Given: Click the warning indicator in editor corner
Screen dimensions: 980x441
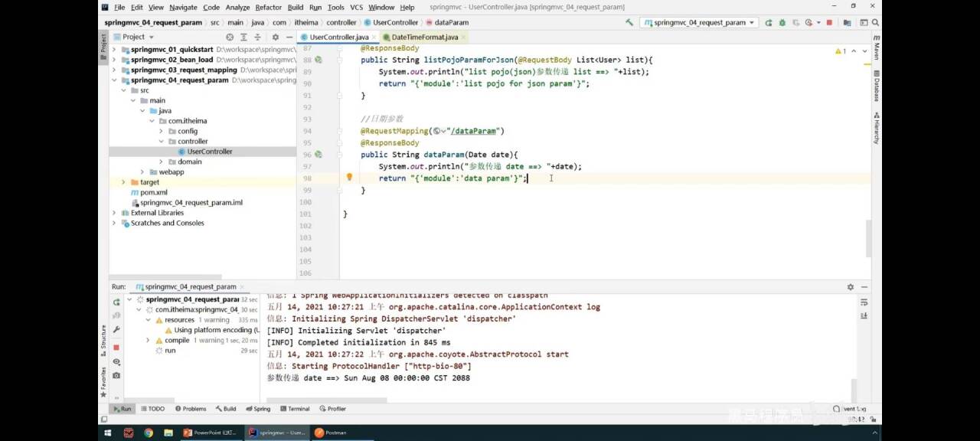Looking at the screenshot, I should click(x=841, y=51).
